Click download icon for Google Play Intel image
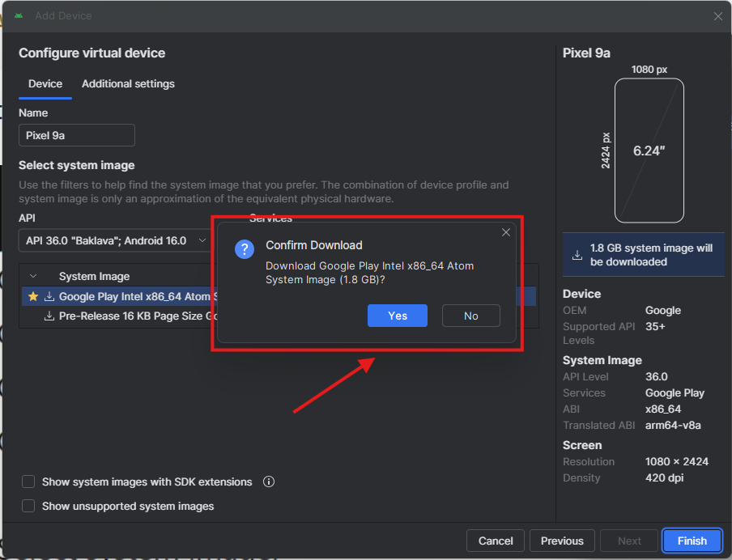Screen dimensions: 732x560 [x=49, y=296]
